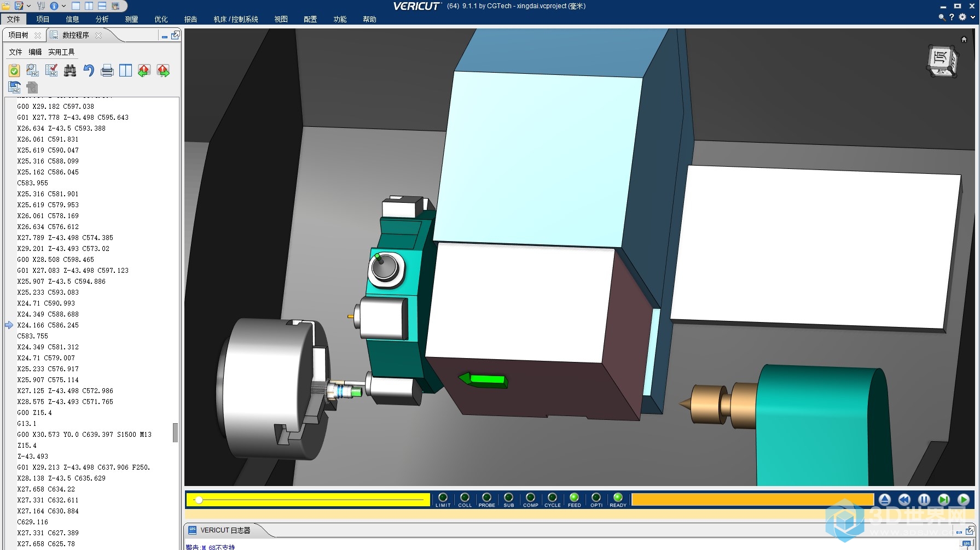Image resolution: width=980 pixels, height=550 pixels.
Task: Click the LIMIT status light
Action: coord(443,497)
